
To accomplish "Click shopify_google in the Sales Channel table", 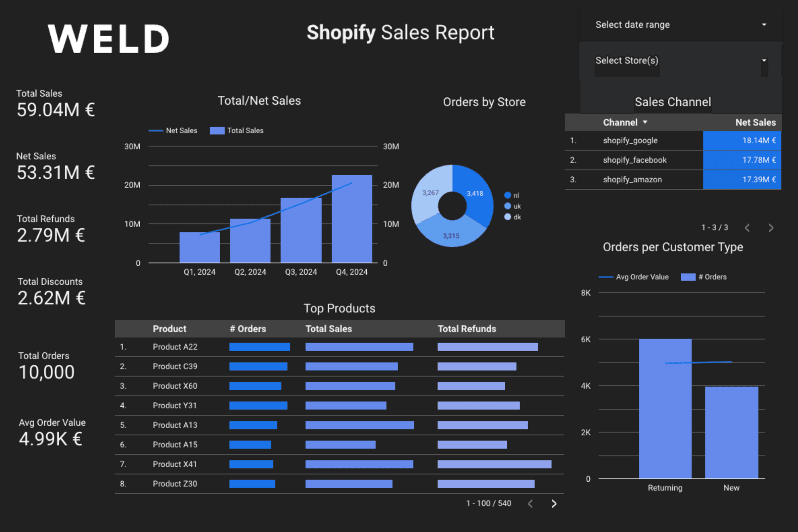I will (630, 140).
